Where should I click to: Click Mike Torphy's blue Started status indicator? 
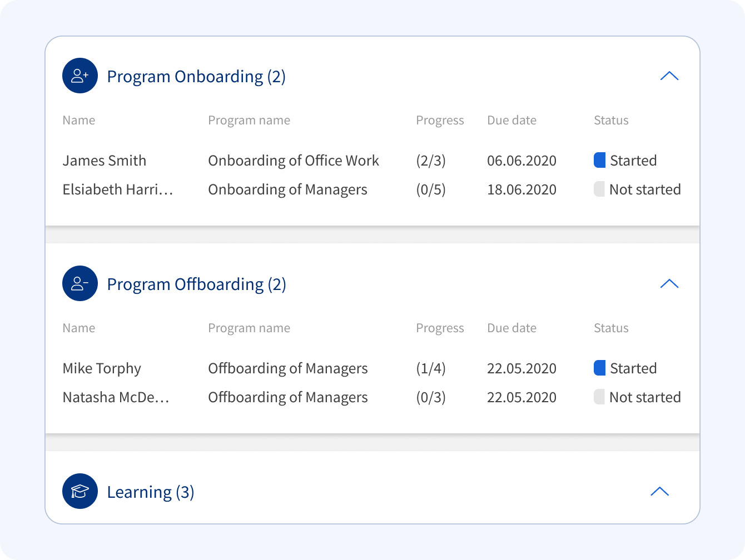(x=599, y=368)
